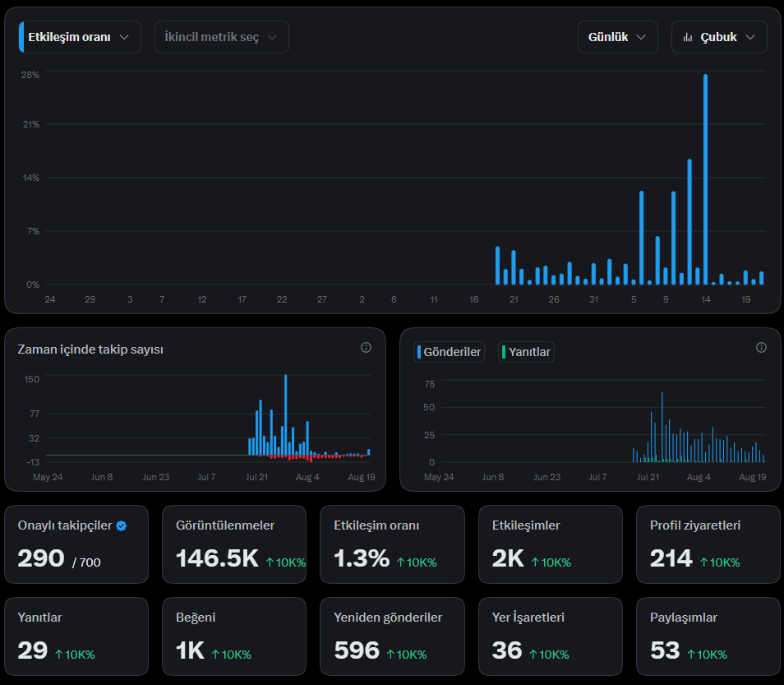Screen dimensions: 784x685
Task: Change the Çubuk chart type selector
Action: (719, 37)
